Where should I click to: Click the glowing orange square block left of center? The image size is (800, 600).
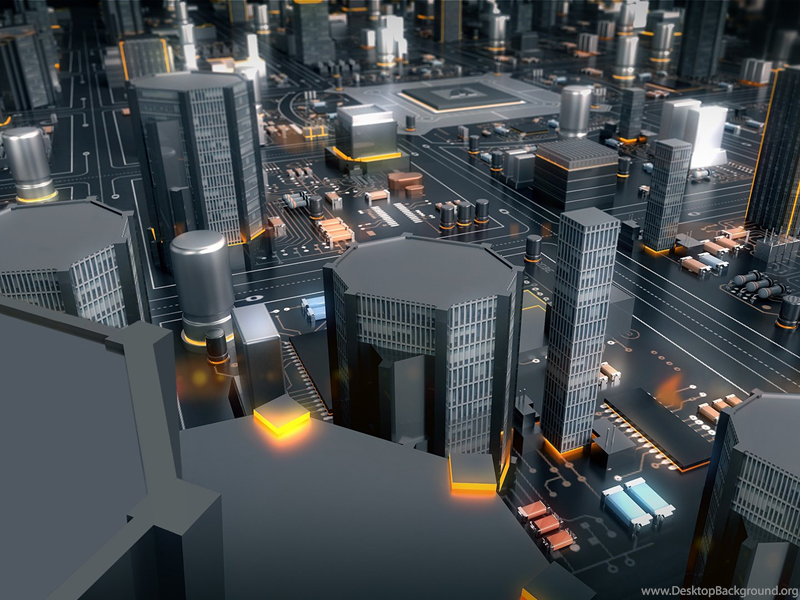tap(281, 416)
